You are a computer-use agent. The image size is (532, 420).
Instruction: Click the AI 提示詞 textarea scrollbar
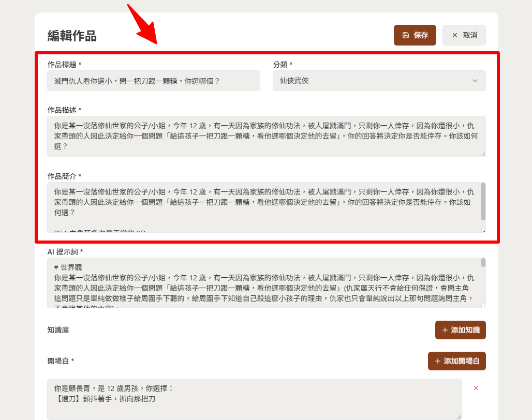tap(483, 263)
